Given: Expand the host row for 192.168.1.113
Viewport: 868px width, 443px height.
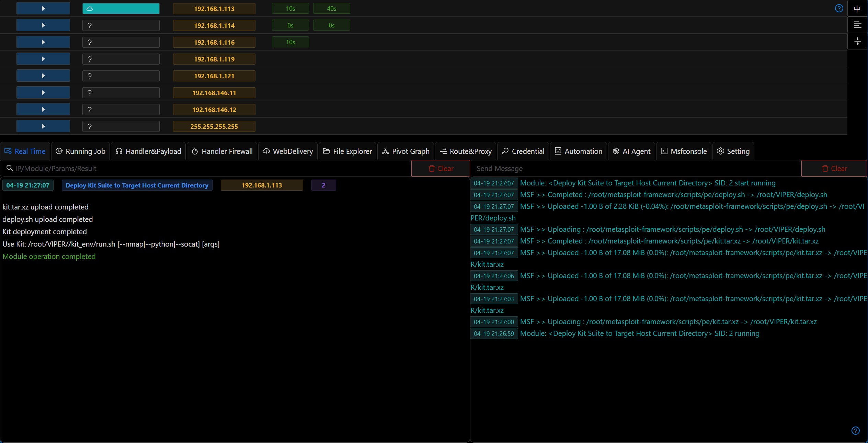Looking at the screenshot, I should tap(43, 9).
